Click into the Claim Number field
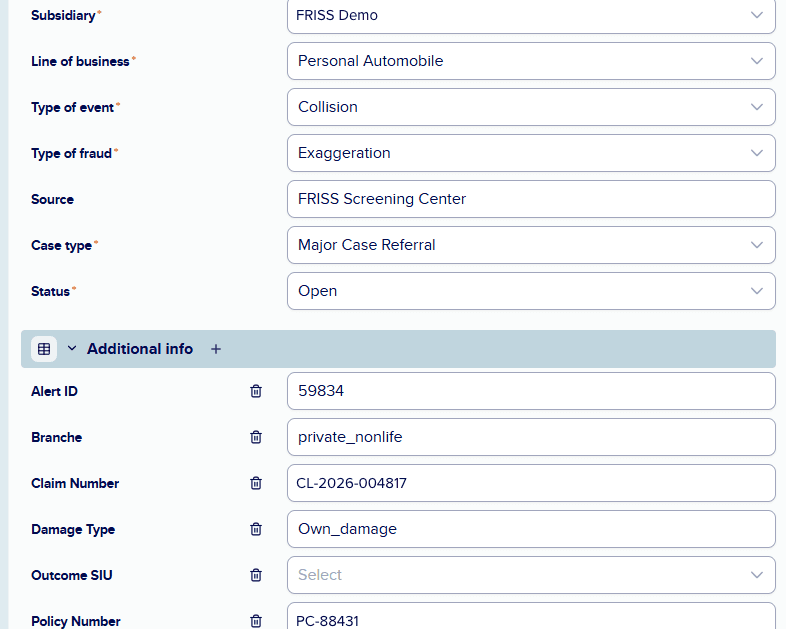The width and height of the screenshot is (786, 629). 531,483
